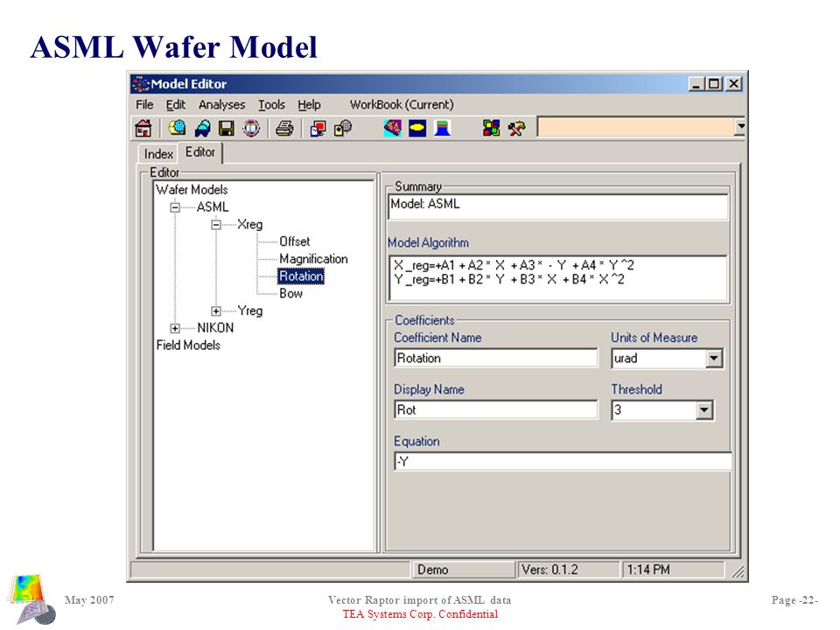Click the 1:14 PM status bar time
This screenshot has height=630, width=840.
point(673,570)
